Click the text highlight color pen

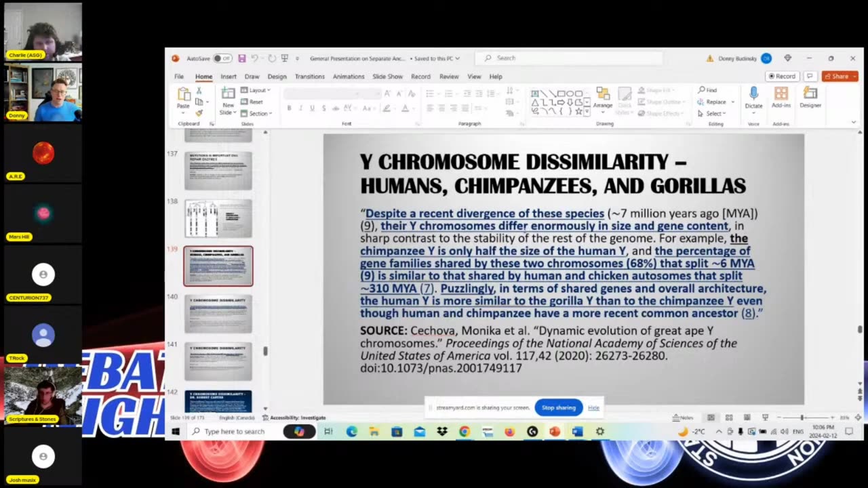click(387, 108)
